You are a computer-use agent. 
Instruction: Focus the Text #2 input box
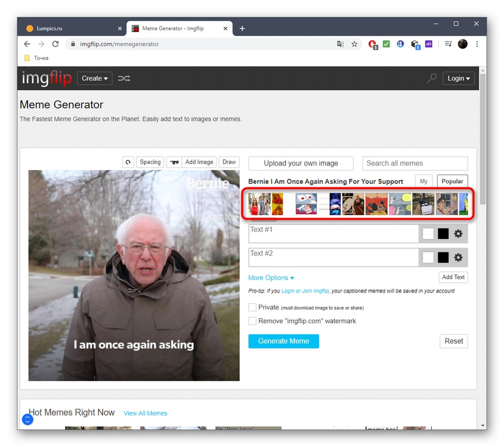(333, 257)
